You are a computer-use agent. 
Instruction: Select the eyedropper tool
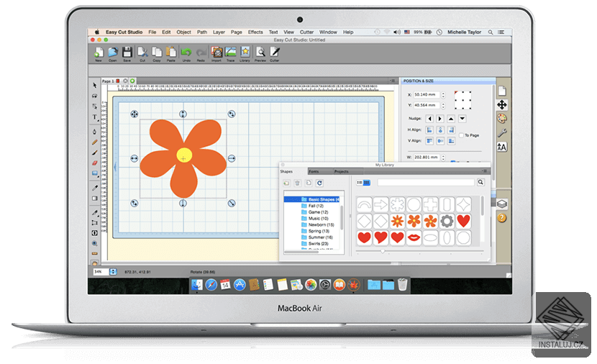click(95, 188)
